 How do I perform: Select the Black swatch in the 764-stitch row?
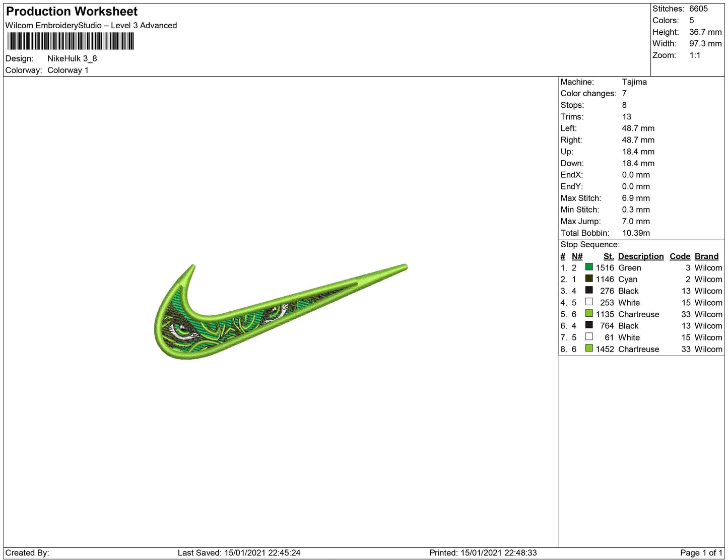click(589, 325)
